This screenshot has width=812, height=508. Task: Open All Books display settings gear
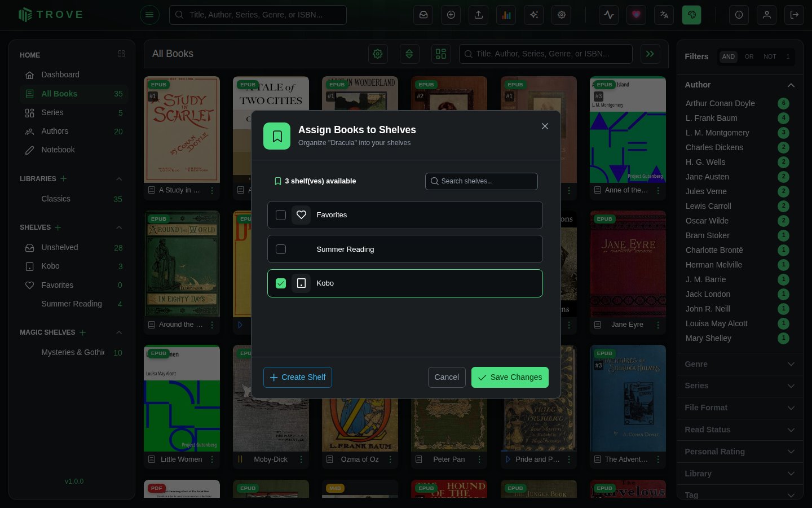point(378,54)
